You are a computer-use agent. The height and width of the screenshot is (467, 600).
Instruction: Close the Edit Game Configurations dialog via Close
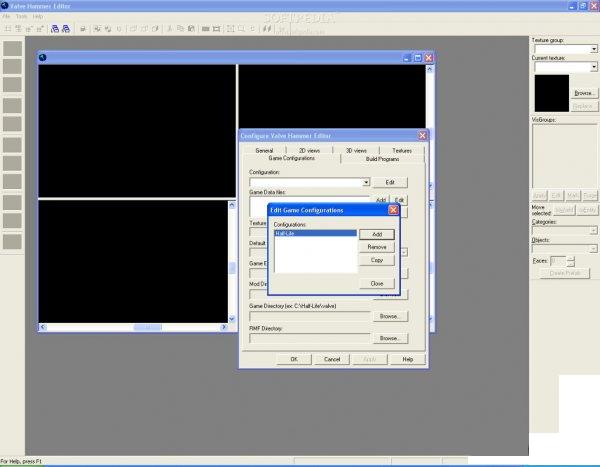(377, 284)
